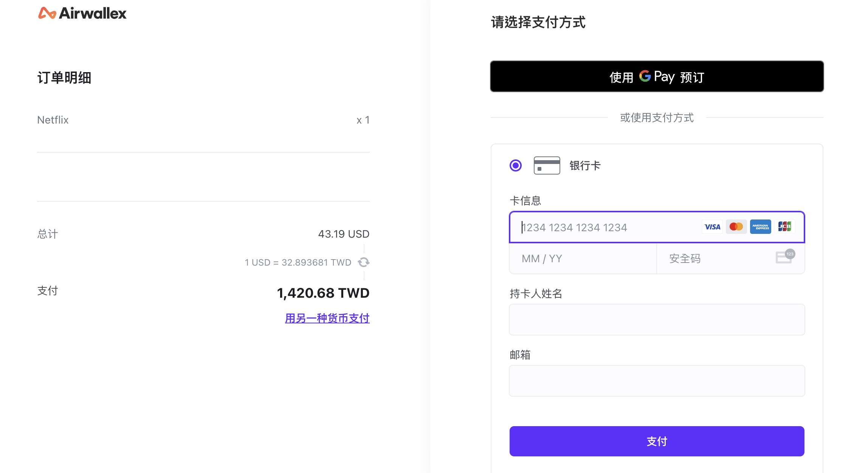The image size is (868, 473).
Task: Focus the card number field
Action: (605, 227)
